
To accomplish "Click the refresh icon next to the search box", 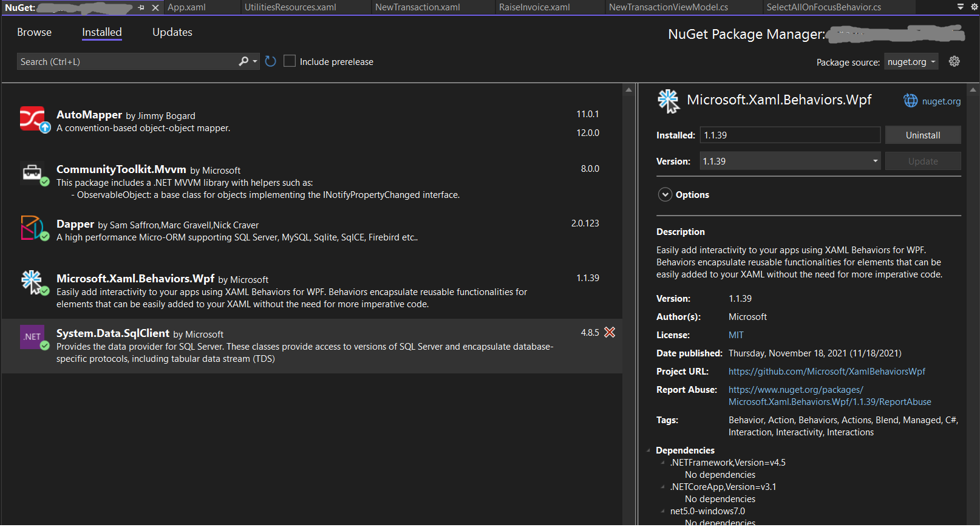I will click(271, 61).
